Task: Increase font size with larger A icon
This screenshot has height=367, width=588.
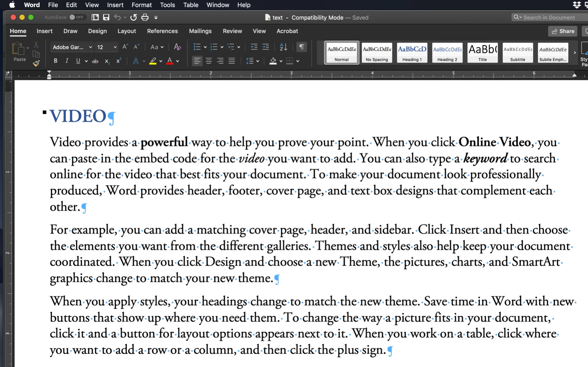Action: coord(125,47)
